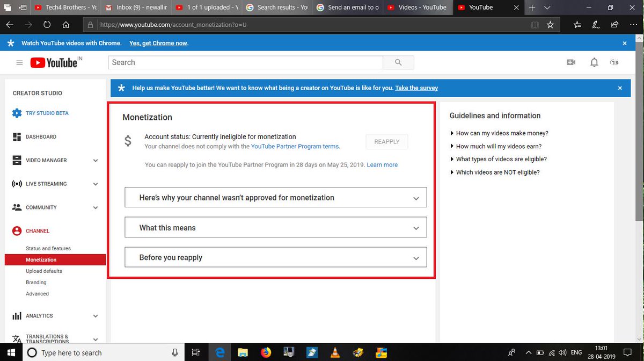Screen dimensions: 644x361
Task: Click the greyed REAPPLY button
Action: pos(387,142)
